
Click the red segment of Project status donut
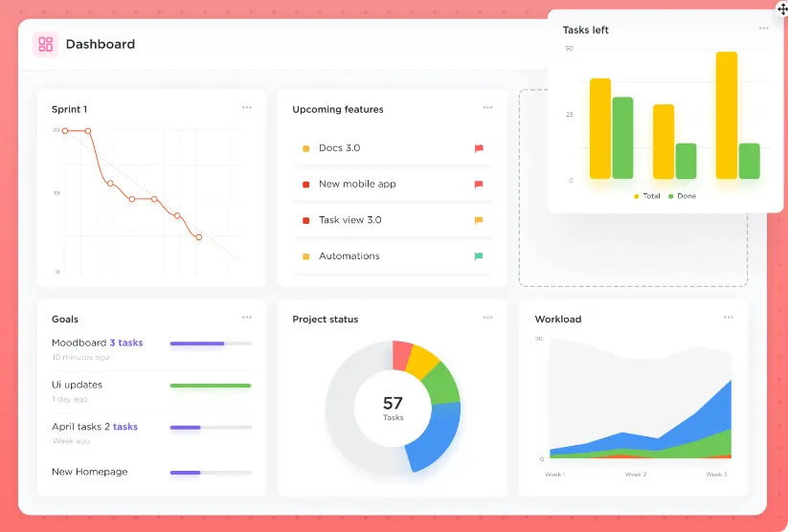pos(401,355)
